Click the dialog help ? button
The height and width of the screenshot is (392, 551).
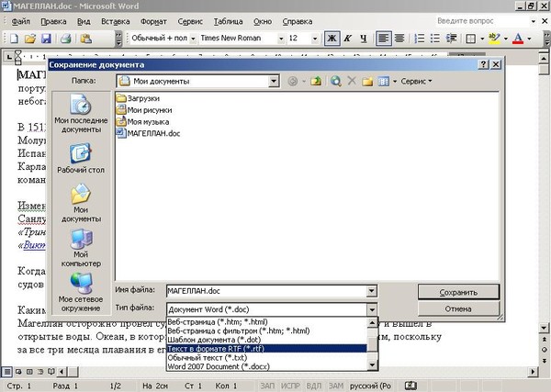click(484, 64)
